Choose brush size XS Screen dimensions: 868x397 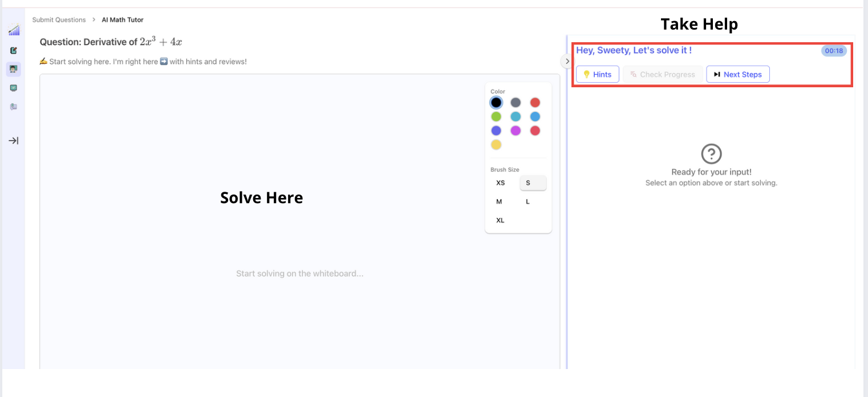click(500, 183)
